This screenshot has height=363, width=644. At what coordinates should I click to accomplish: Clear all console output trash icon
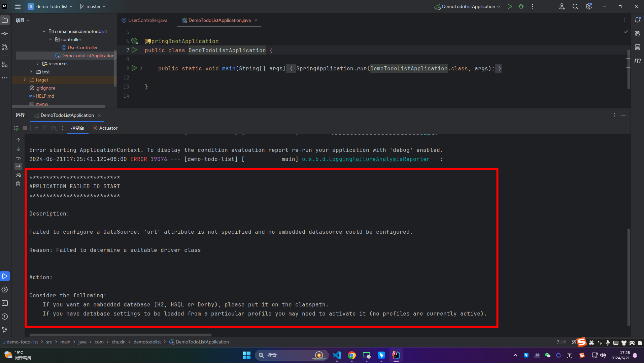(18, 184)
